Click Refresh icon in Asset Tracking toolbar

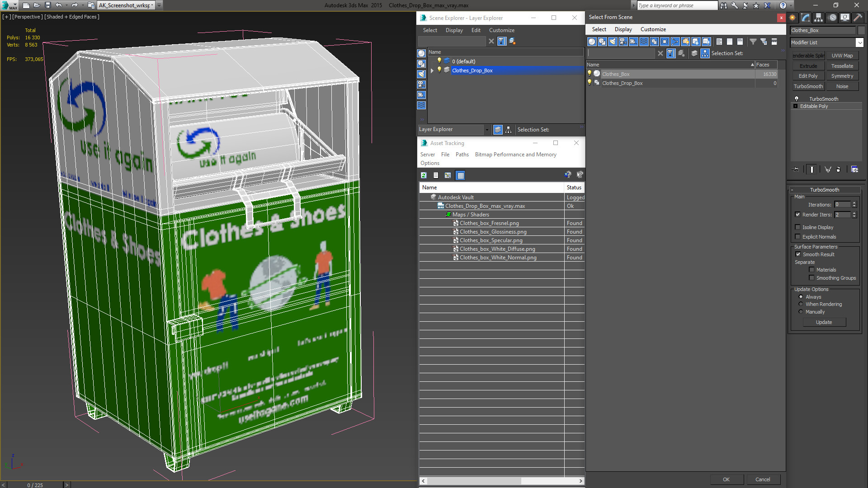tap(424, 175)
